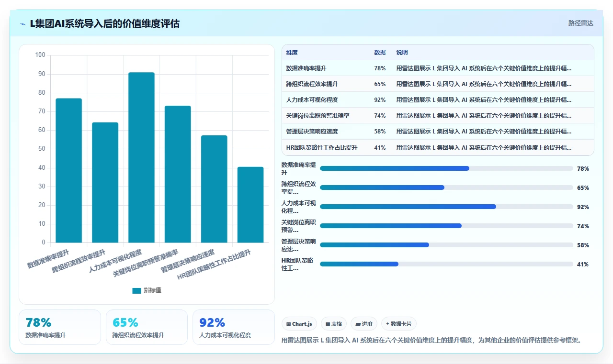Click the dashboard title L集团AI系统导入后的价值维度评估
613x364 pixels.
click(105, 23)
